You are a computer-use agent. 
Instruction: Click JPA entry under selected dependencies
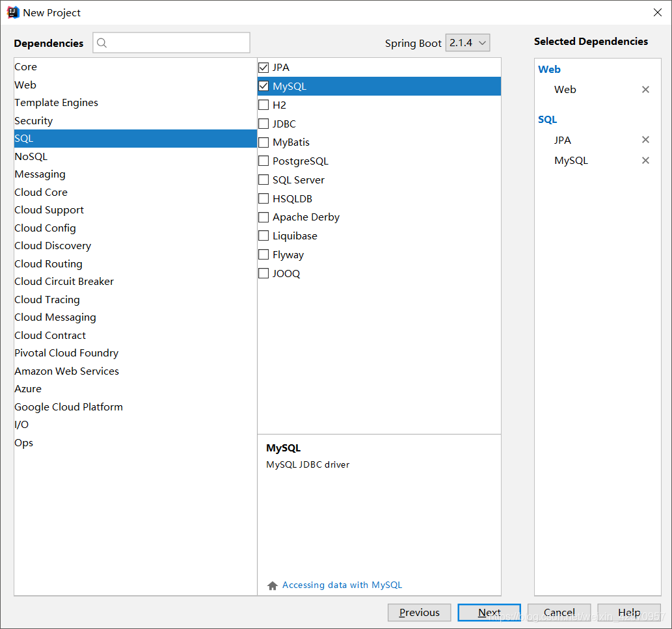[562, 140]
